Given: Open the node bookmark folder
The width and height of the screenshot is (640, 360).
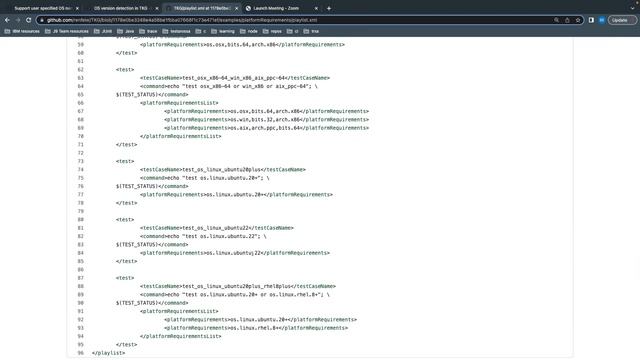Looking at the screenshot, I should click(249, 31).
